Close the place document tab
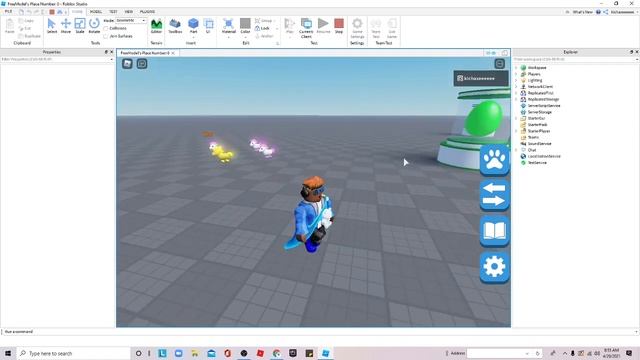This screenshot has height=360, width=640. [173, 53]
